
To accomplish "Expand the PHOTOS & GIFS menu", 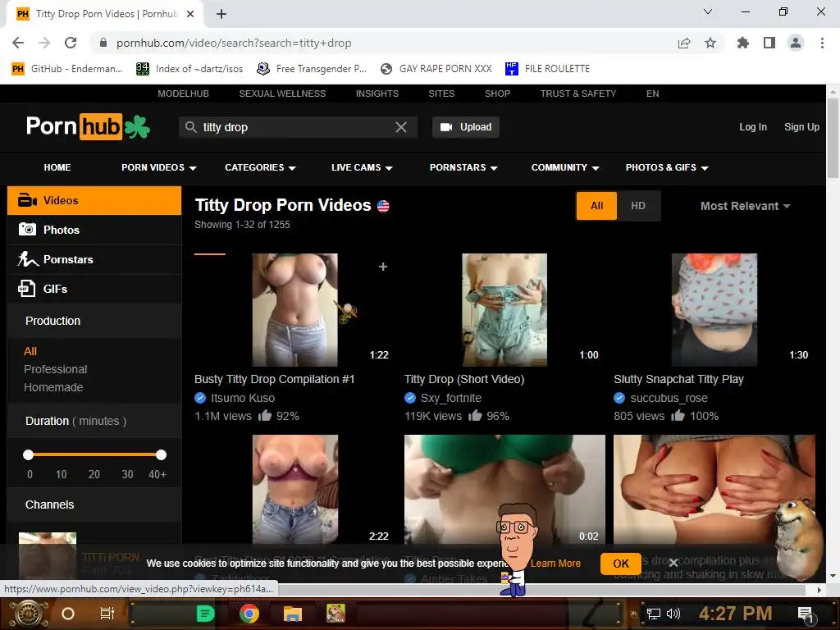I will click(x=667, y=167).
